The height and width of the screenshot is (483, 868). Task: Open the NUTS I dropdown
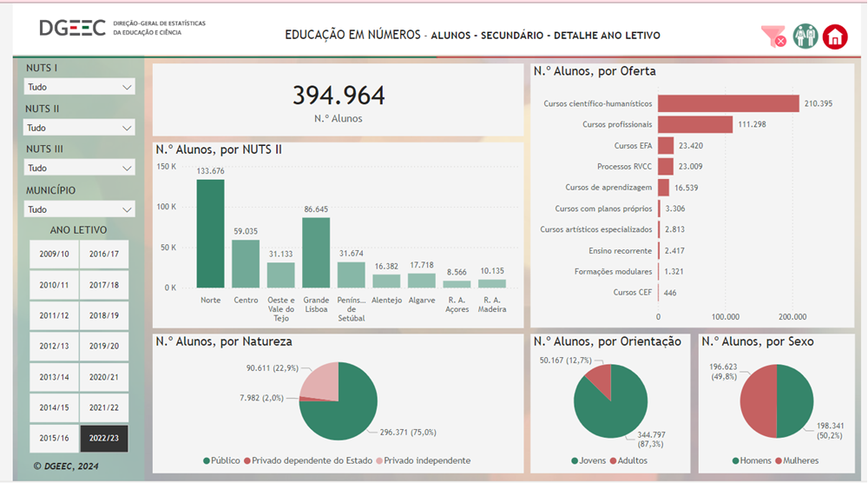pyautogui.click(x=79, y=87)
